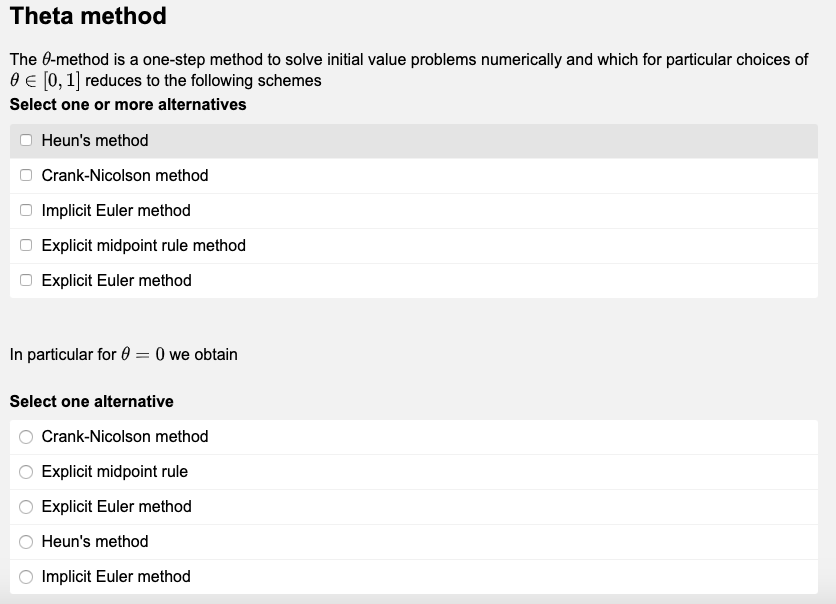Click the Implicit Euler answer in second question
This screenshot has width=836, height=604.
(x=400, y=577)
